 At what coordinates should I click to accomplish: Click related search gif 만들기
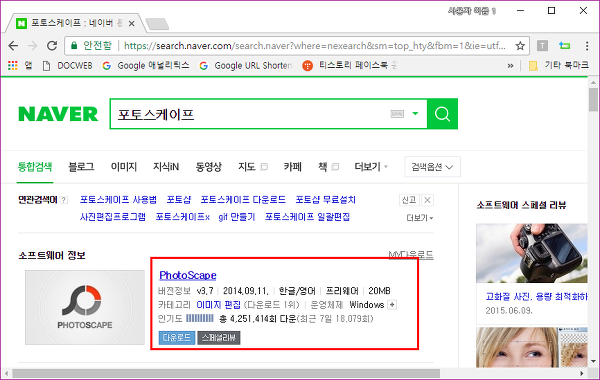tap(236, 217)
